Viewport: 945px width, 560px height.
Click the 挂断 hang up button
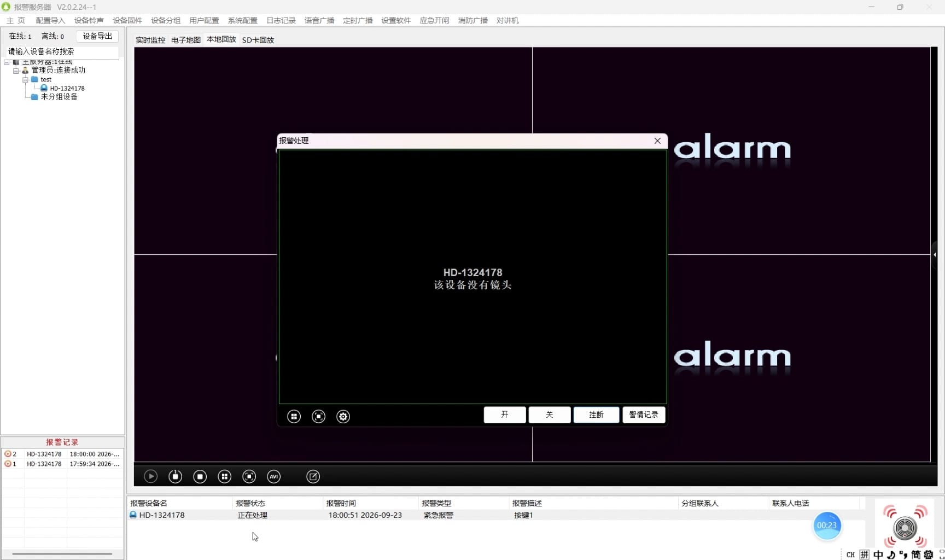coord(597,415)
